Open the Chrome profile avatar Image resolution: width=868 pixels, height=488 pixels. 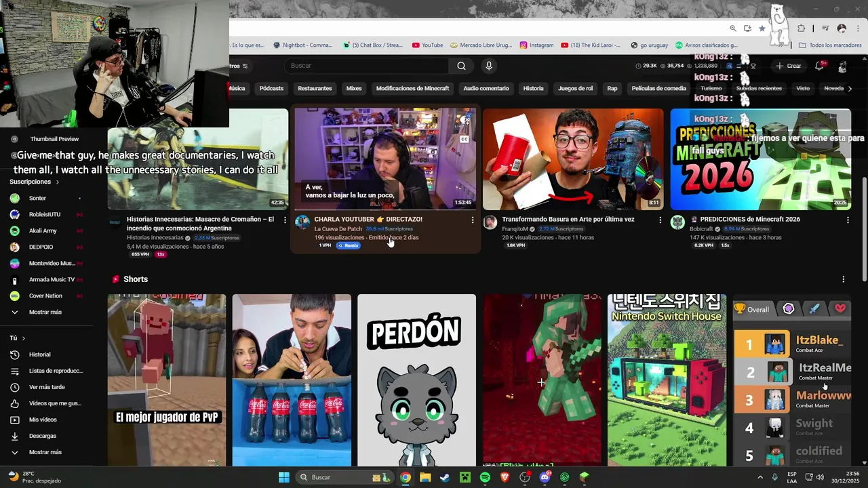click(842, 28)
